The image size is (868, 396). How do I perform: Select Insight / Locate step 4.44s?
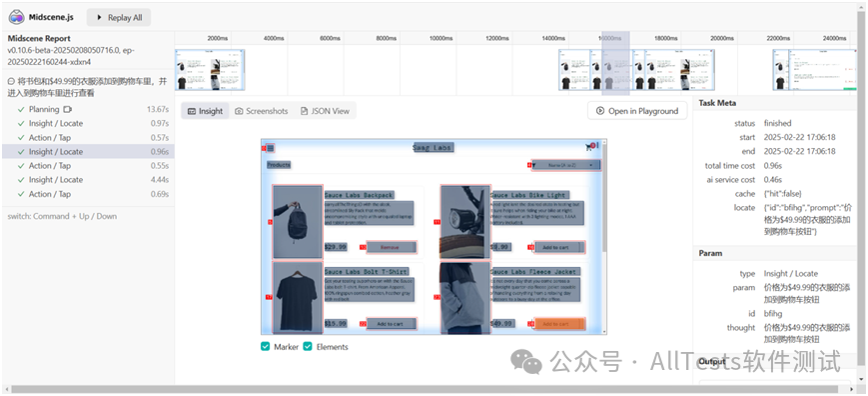pyautogui.click(x=88, y=179)
